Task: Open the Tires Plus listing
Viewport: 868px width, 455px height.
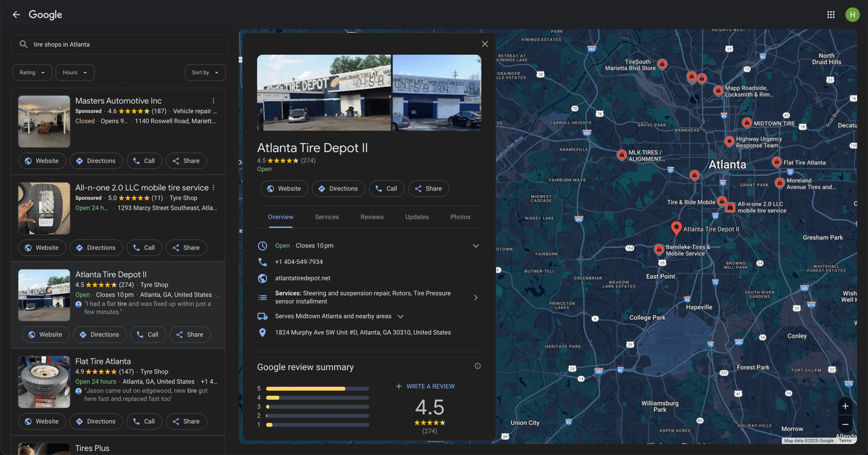Action: tap(92, 448)
